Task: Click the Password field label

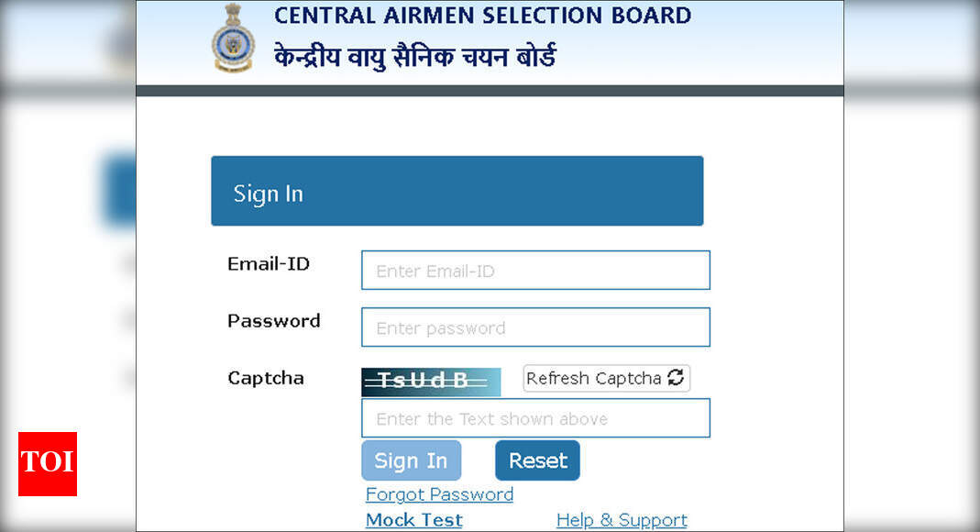Action: click(274, 321)
